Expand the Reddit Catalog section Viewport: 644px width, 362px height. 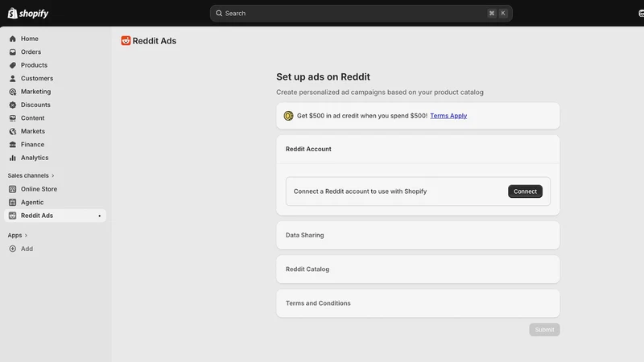pos(418,269)
